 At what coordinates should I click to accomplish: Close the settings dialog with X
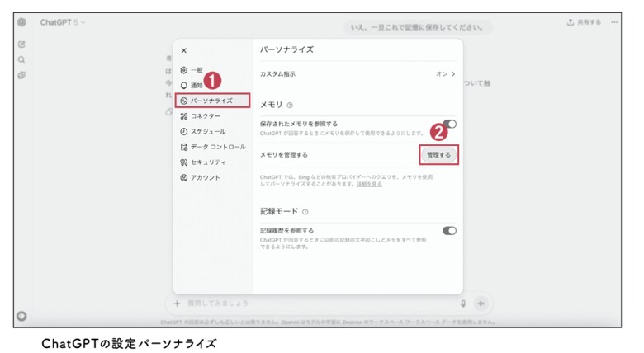183,50
